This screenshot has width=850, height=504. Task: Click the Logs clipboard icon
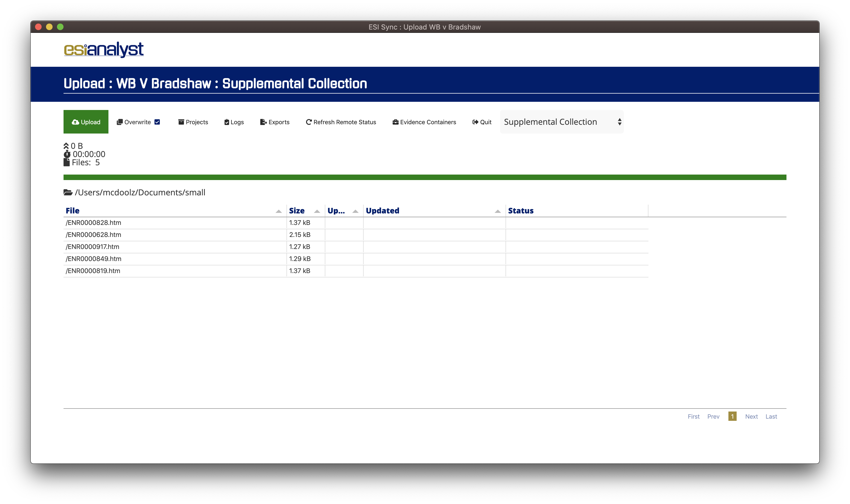(226, 122)
